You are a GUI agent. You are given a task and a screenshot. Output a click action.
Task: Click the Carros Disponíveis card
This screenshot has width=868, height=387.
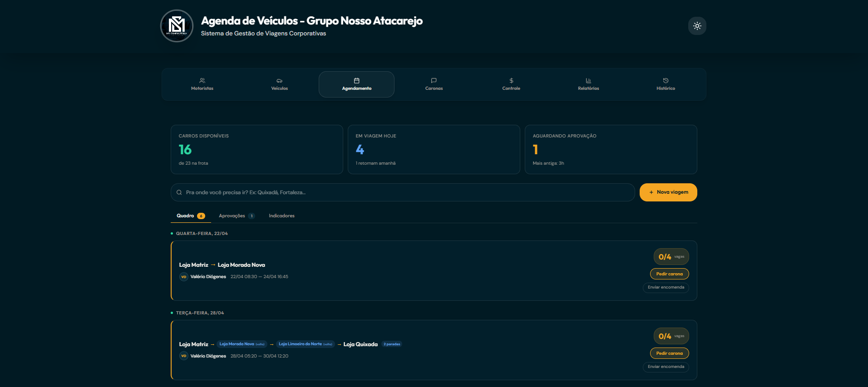click(257, 149)
